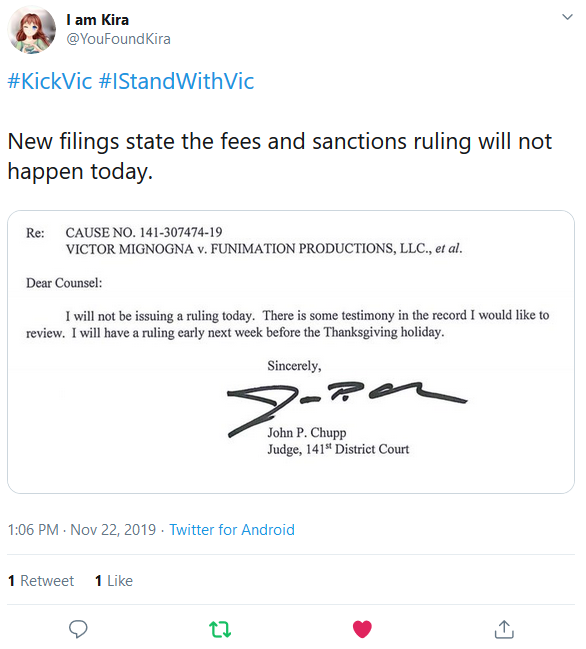Click the I am Kira display name
Viewport: 586px width, 649px height.
[x=98, y=19]
